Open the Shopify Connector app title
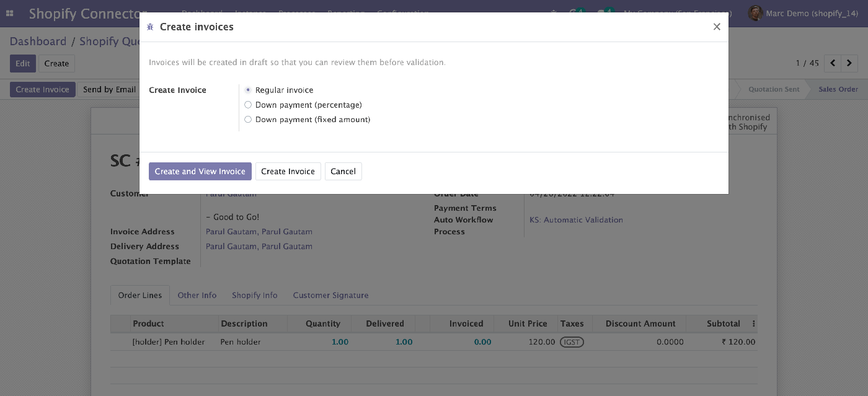The image size is (868, 396). (84, 14)
